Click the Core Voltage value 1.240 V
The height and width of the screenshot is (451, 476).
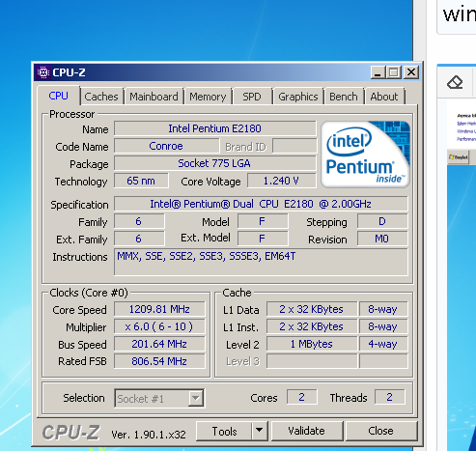click(x=282, y=181)
